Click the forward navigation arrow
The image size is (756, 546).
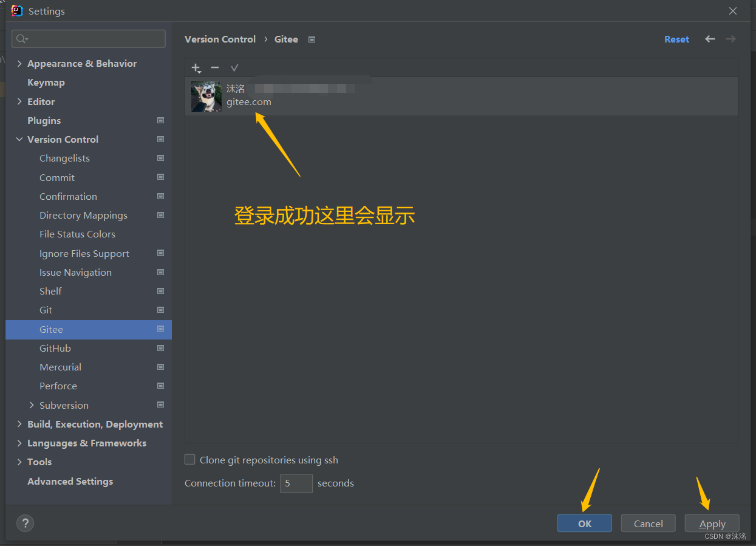[x=730, y=39]
